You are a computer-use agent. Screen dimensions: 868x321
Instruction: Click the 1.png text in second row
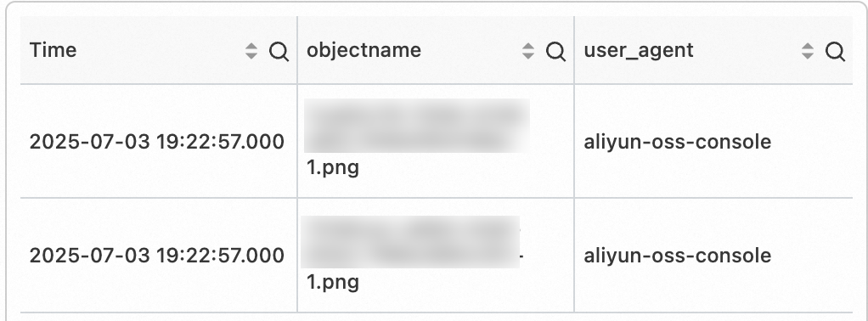pyautogui.click(x=333, y=282)
